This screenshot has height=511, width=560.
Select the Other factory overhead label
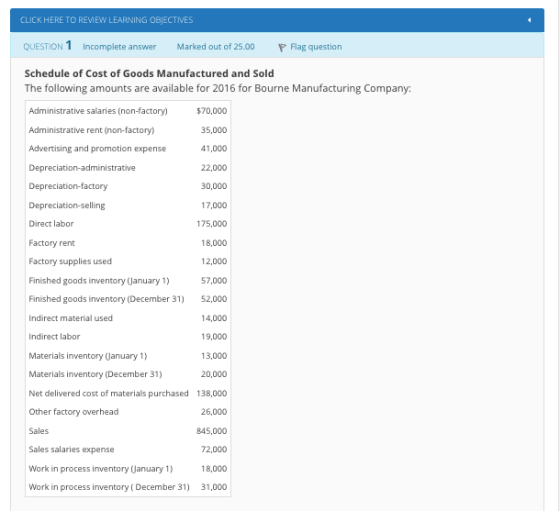74,412
